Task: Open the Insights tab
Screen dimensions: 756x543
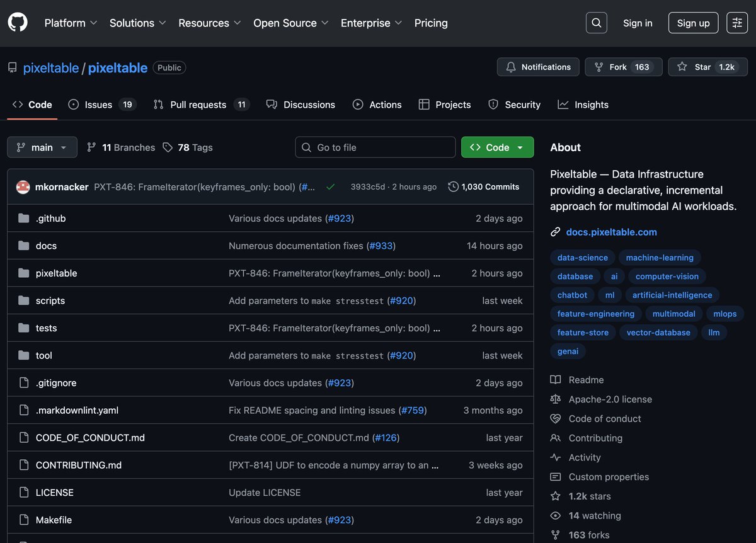Action: [583, 105]
